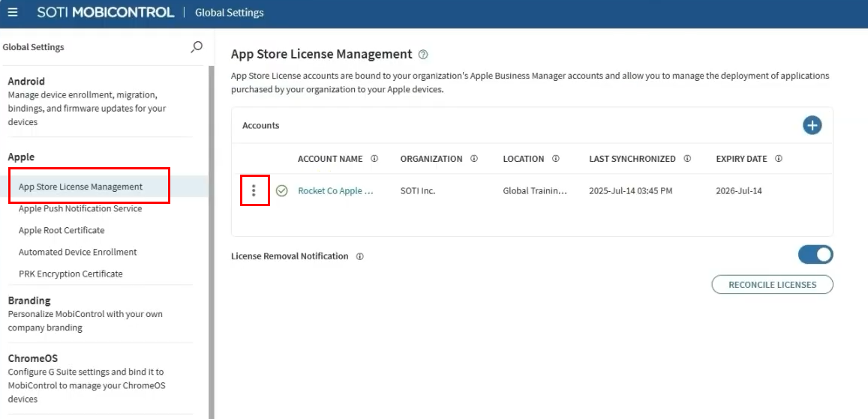Select Apple Push Notification Service

[80, 208]
